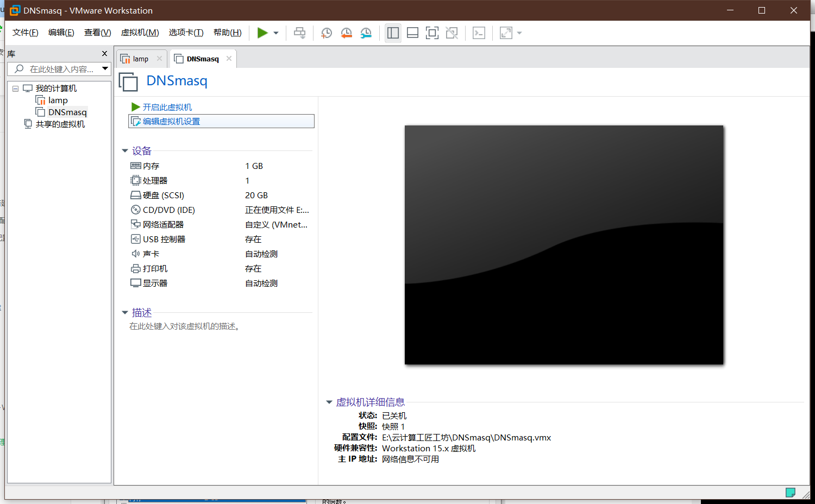Click the 我的计算机 monitor icon
This screenshot has width=815, height=504.
pos(28,89)
